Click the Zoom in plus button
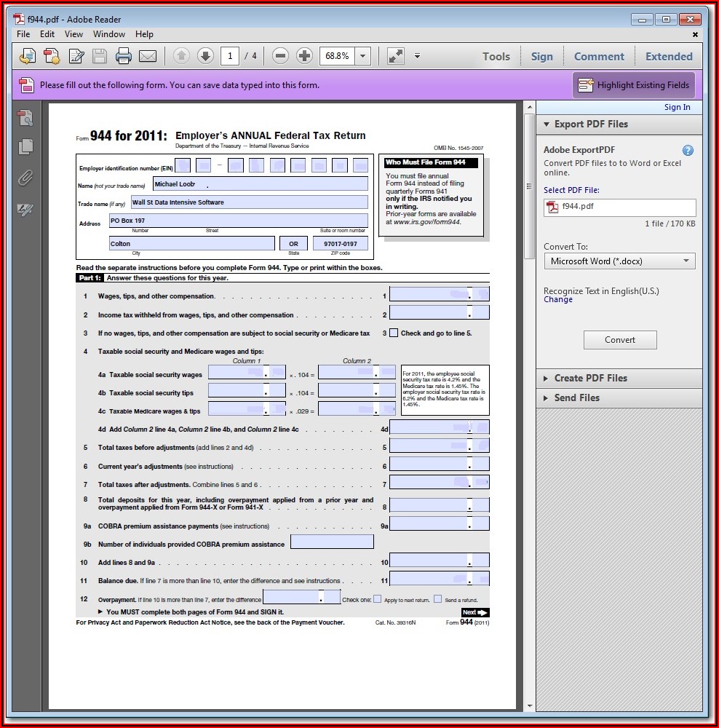The image size is (719, 728). (304, 56)
